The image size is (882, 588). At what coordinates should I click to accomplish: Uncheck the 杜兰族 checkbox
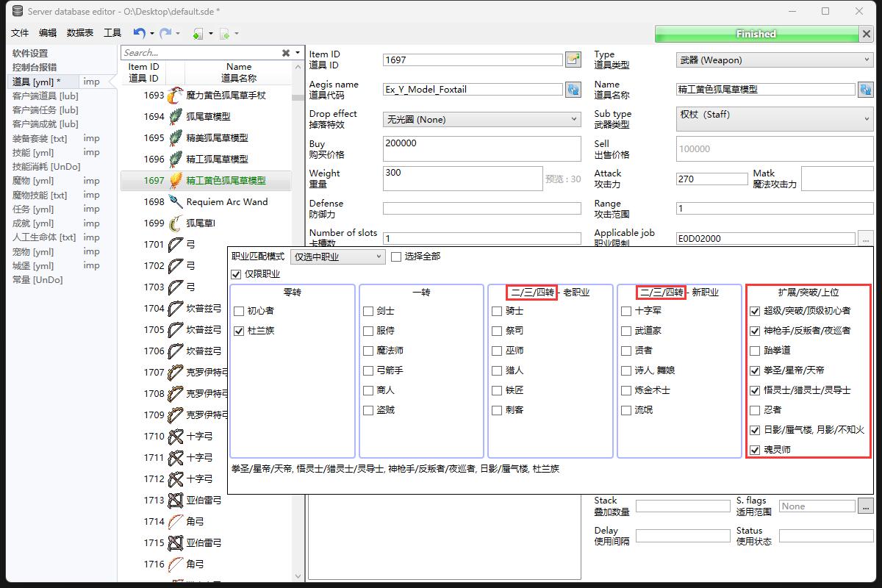click(239, 331)
